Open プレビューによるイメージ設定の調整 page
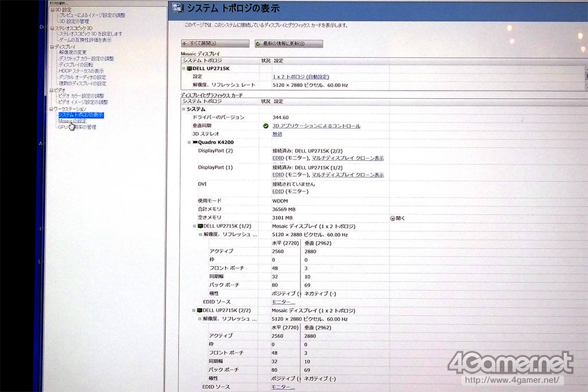 click(92, 15)
